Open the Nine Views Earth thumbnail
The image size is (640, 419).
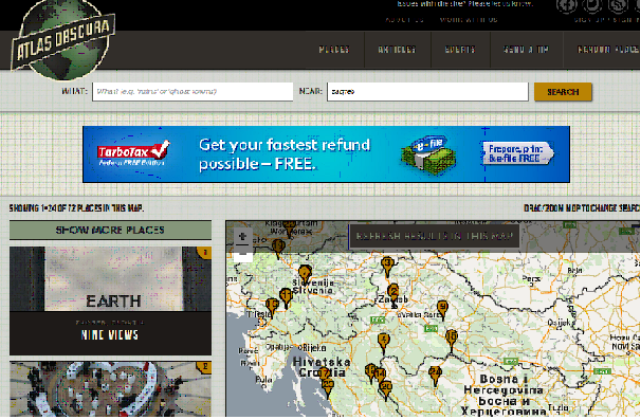tap(110, 279)
